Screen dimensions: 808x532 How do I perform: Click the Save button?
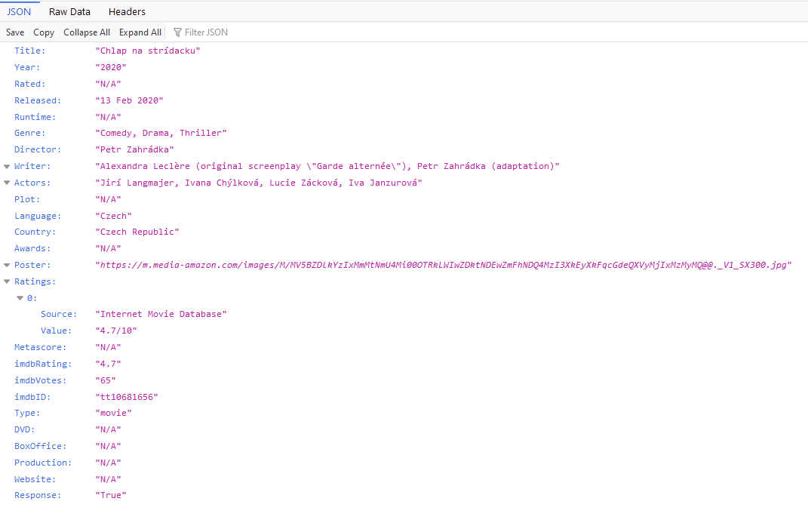point(15,32)
